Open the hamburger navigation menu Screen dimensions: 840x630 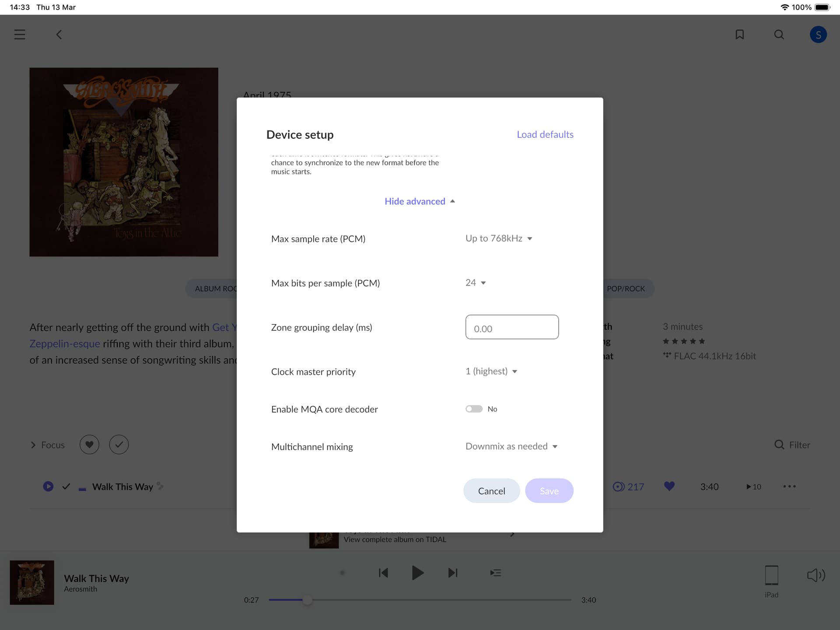click(x=20, y=35)
